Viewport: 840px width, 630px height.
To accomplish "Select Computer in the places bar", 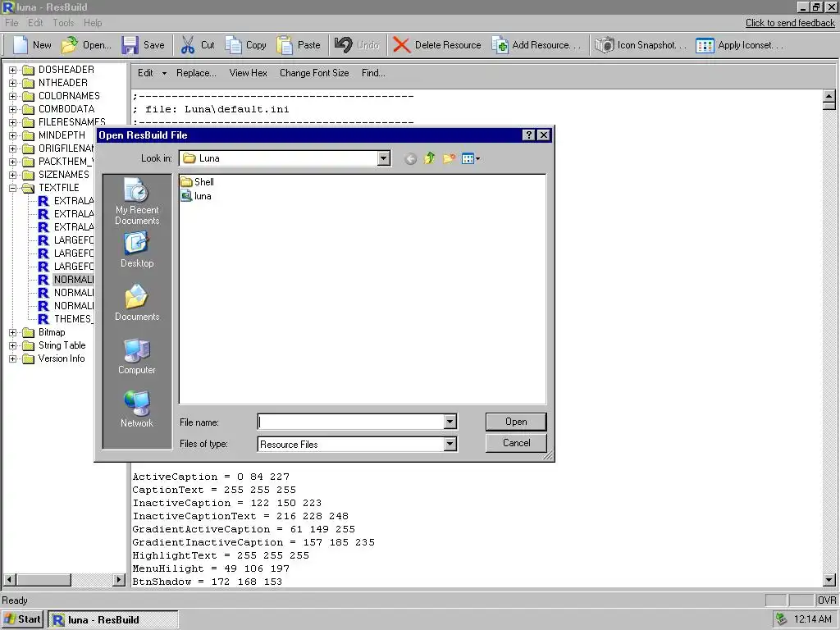I will 137,356.
